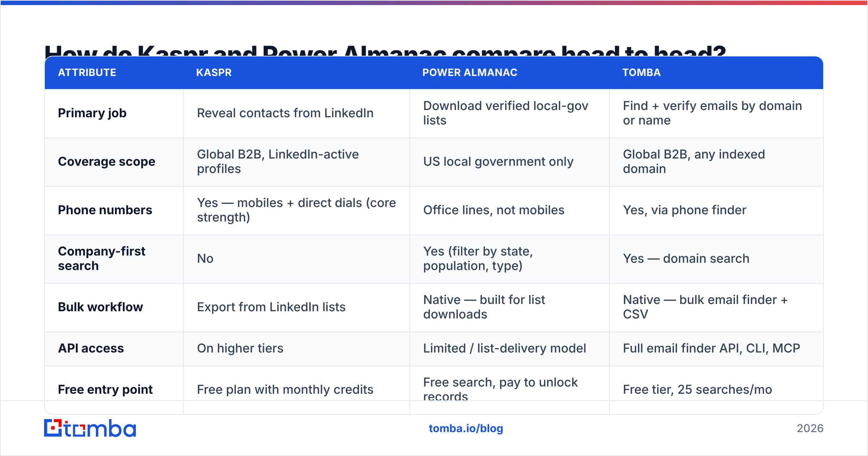Click the 'Company-first search' row label

tap(102, 259)
